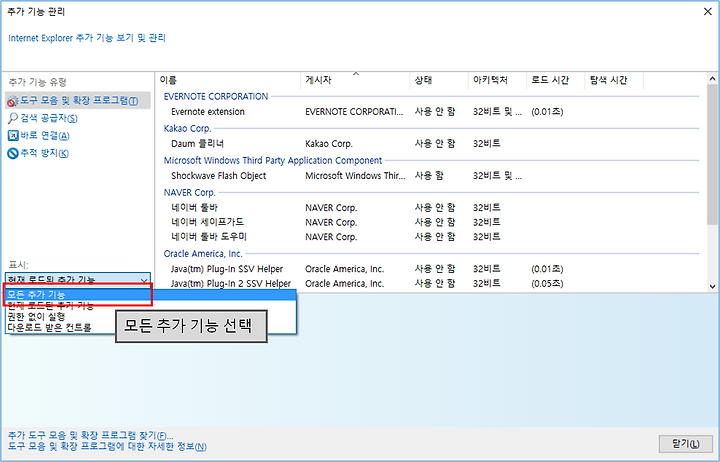Select the Daum 클리너 row

(431, 144)
